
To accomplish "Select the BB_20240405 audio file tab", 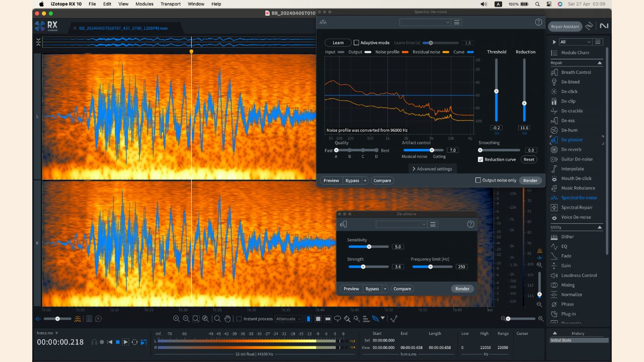I will (x=123, y=28).
